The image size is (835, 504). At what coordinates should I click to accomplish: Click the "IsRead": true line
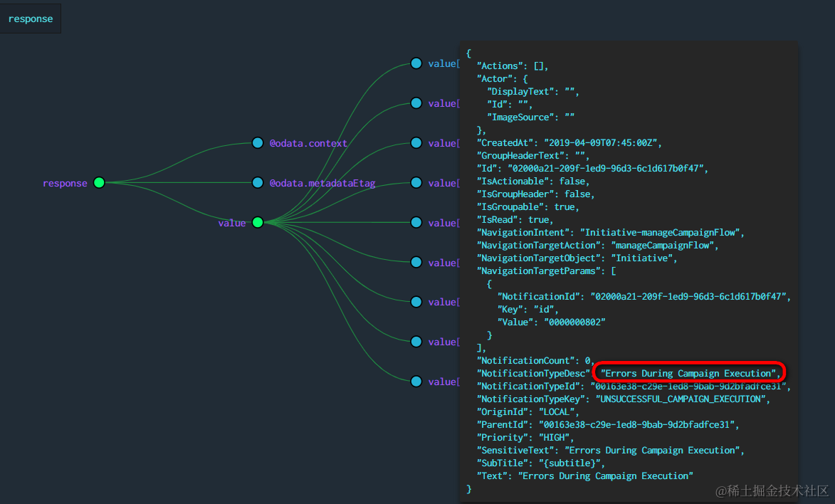click(x=515, y=219)
